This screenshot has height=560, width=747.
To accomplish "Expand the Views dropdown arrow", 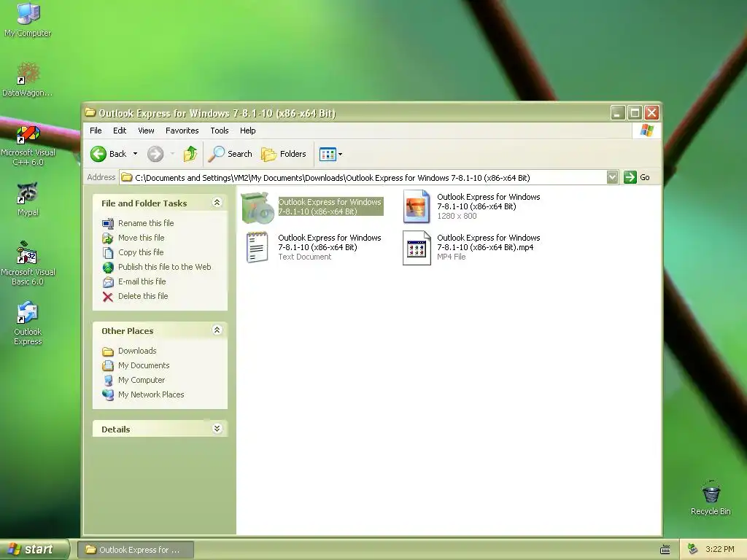I will [340, 155].
